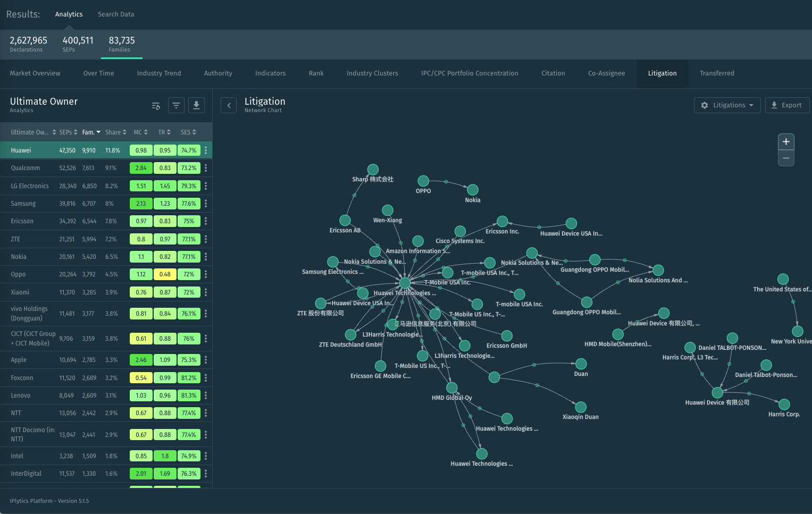Screen dimensions: 812x514
Task: Sort table by SES column
Action: [x=189, y=132]
